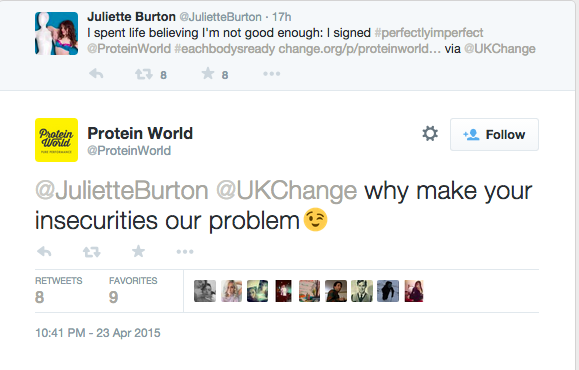View the 9 favorites list
This screenshot has width=579, height=370.
click(133, 291)
